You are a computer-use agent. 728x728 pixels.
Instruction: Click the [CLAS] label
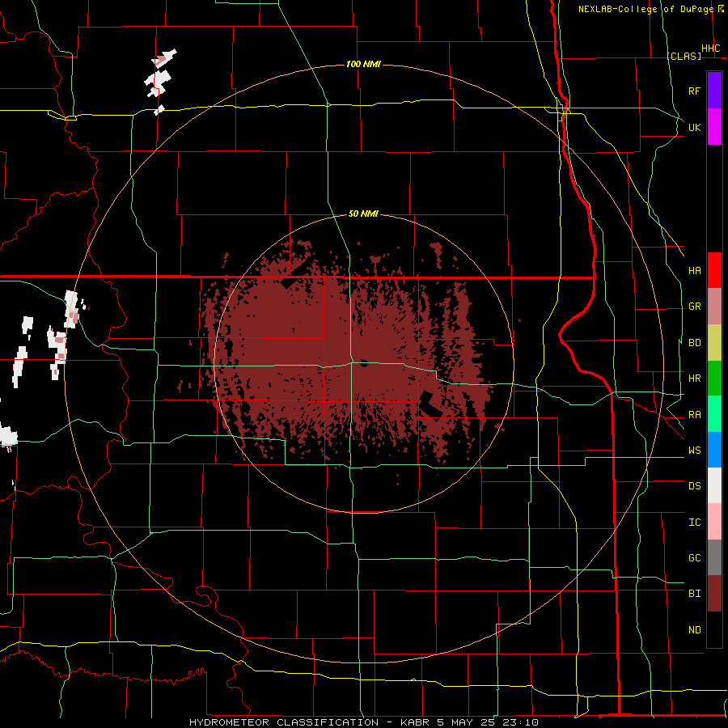coord(684,56)
